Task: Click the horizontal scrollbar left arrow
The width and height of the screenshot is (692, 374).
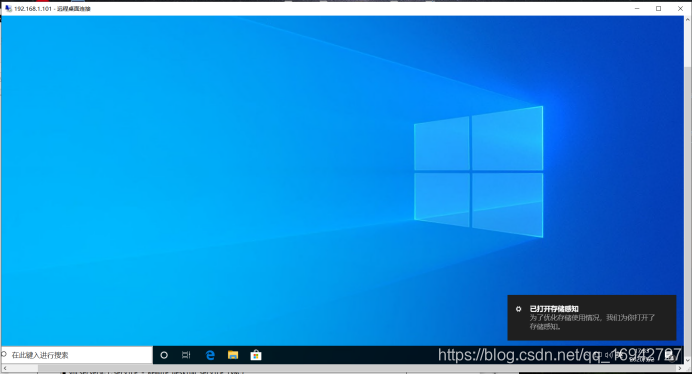Action: pyautogui.click(x=4, y=368)
